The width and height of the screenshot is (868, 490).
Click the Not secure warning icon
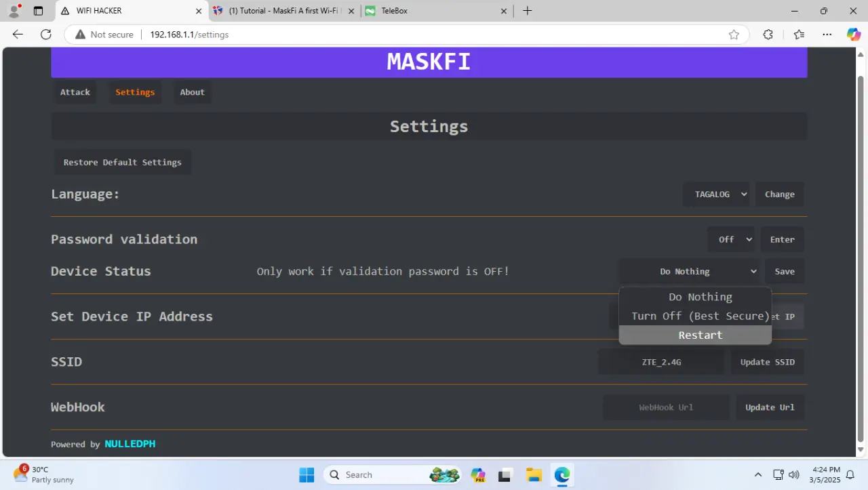pos(80,35)
